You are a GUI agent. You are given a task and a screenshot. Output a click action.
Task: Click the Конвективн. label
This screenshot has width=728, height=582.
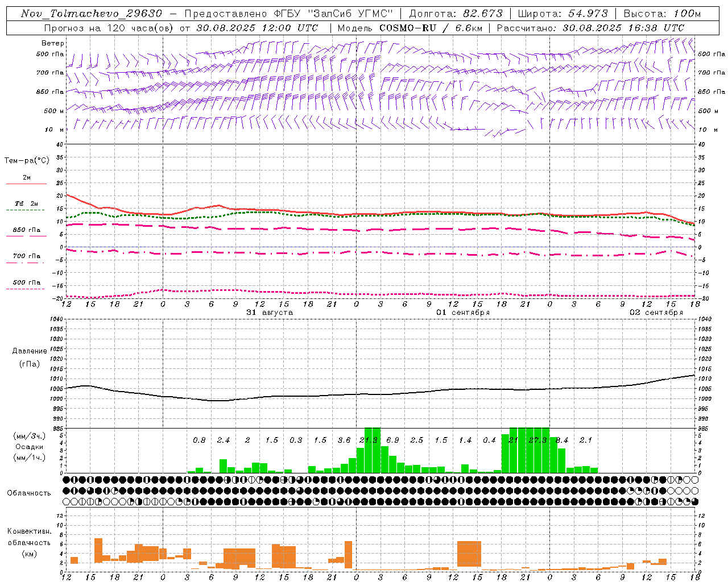coord(29,531)
